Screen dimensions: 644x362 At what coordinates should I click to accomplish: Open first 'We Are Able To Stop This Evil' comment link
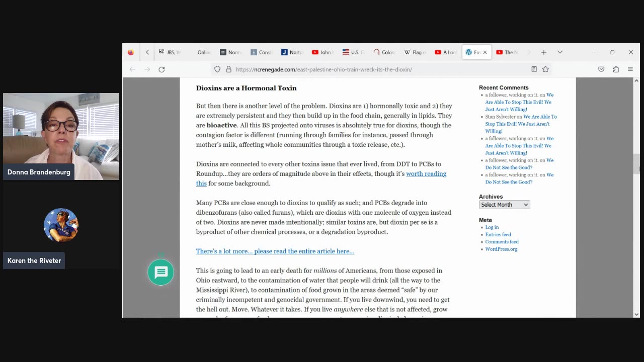[x=519, y=102]
